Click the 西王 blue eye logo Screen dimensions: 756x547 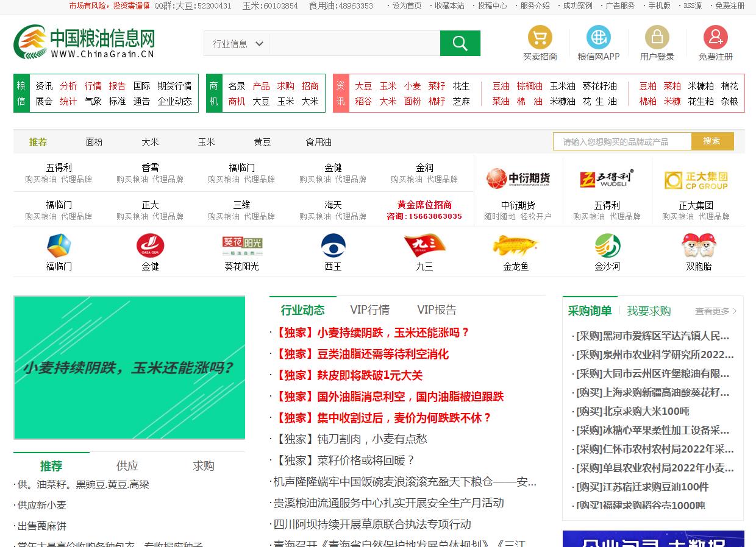[333, 245]
